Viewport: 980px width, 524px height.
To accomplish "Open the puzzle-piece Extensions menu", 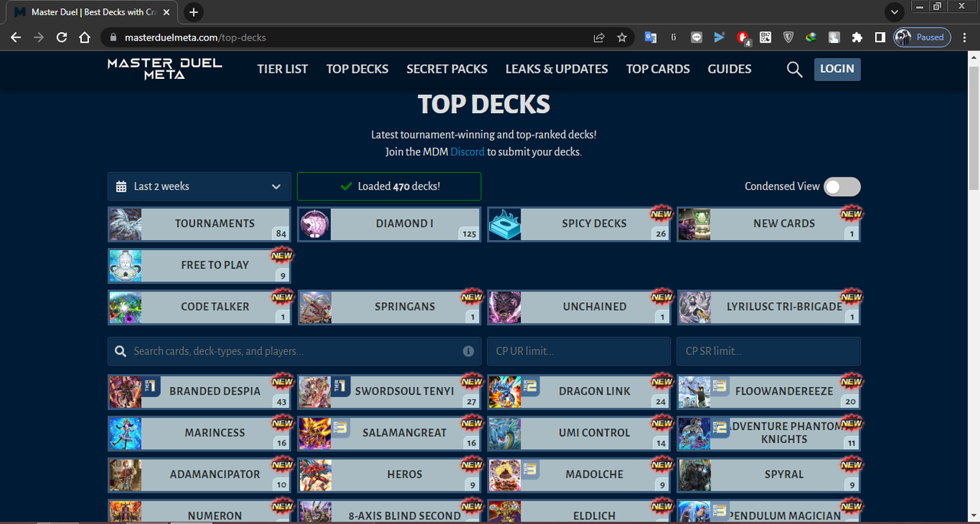I will [x=857, y=37].
